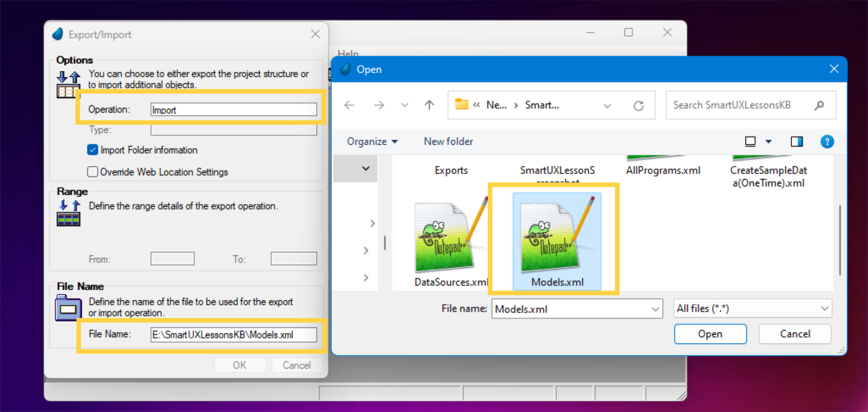
Task: Open the Organize dropdown menu
Action: point(373,142)
